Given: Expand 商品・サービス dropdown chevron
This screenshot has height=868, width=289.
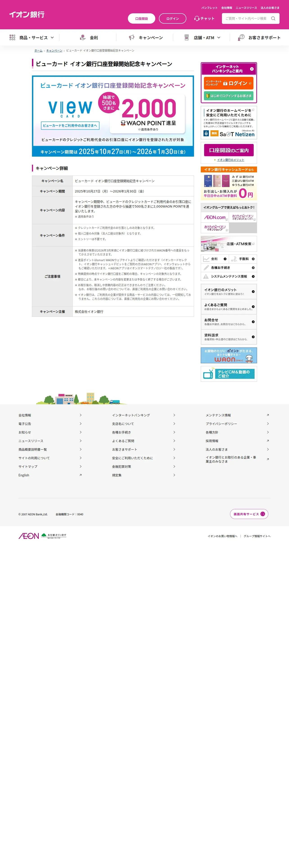Looking at the screenshot, I should click(52, 37).
